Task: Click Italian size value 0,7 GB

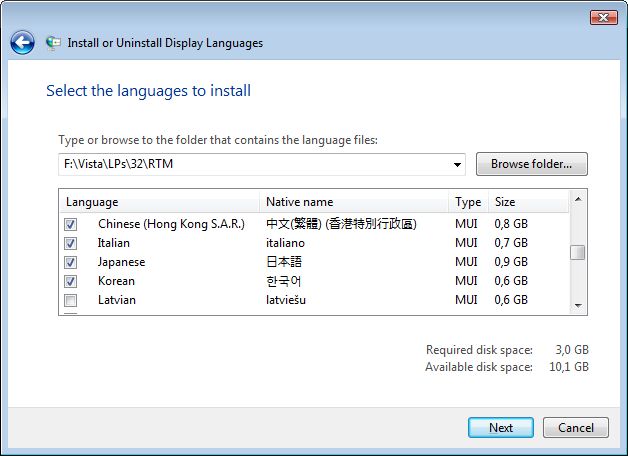Action: (x=511, y=243)
